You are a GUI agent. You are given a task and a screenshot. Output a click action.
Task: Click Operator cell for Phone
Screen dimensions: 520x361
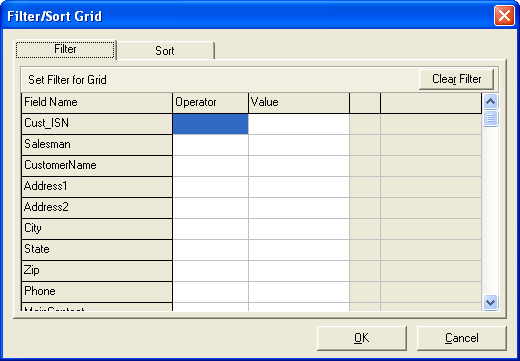point(210,292)
